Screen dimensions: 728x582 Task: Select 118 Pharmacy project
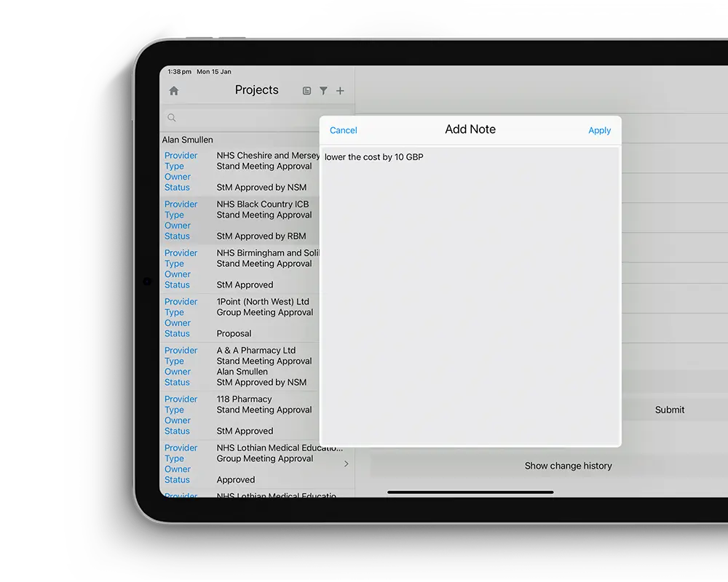coord(240,415)
